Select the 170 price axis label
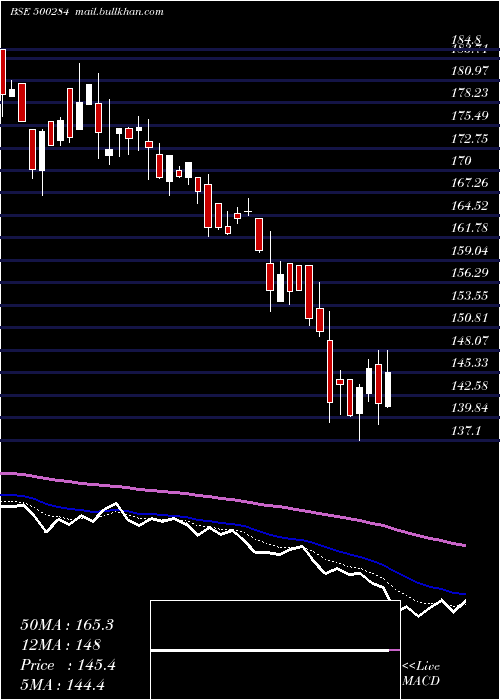 (x=462, y=160)
